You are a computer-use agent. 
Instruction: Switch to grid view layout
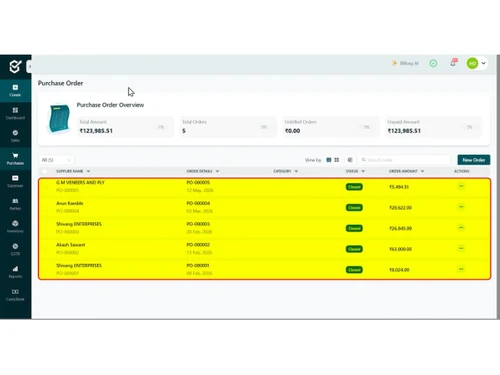337,160
